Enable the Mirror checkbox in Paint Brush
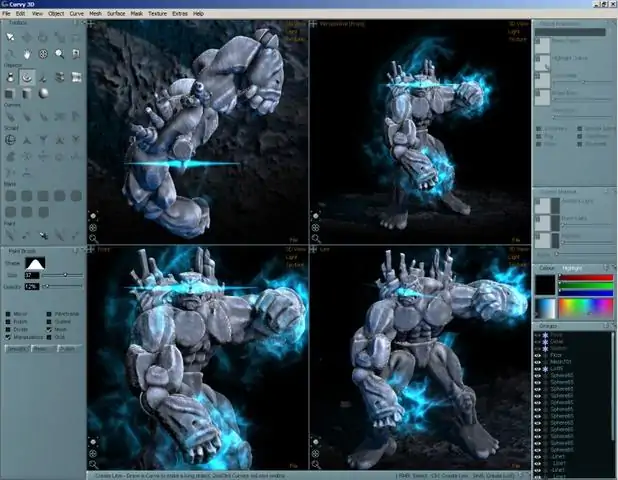The width and height of the screenshot is (618, 480). point(8,314)
